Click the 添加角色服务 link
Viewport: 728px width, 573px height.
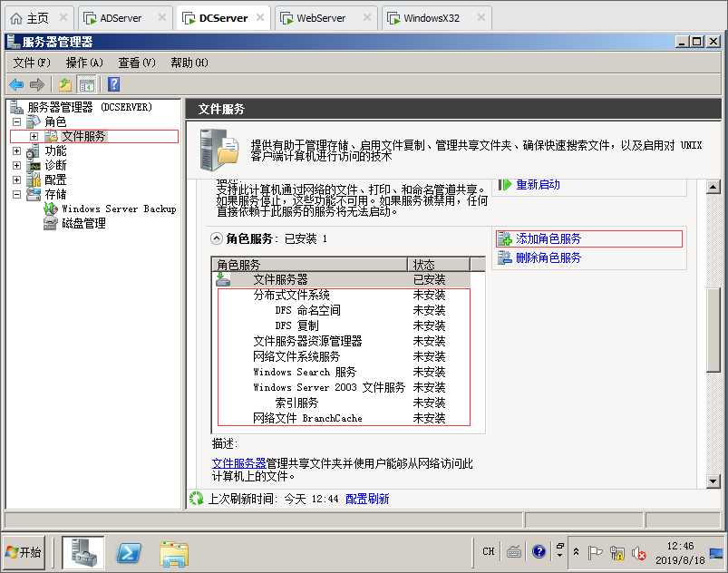(x=548, y=238)
